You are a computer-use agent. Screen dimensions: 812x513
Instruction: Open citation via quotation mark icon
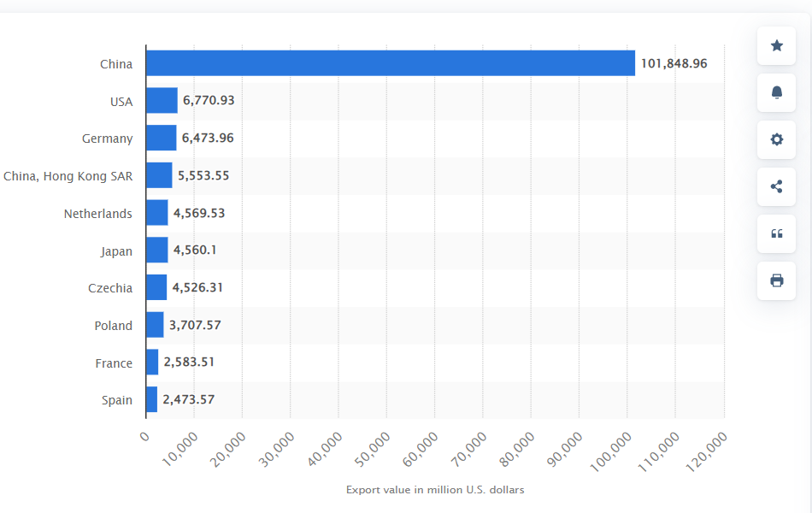click(x=776, y=233)
